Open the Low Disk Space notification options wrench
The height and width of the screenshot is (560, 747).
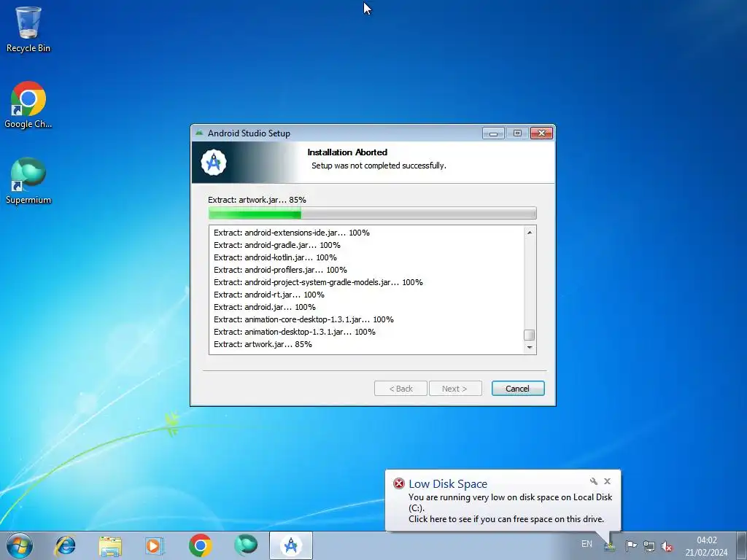tap(594, 481)
